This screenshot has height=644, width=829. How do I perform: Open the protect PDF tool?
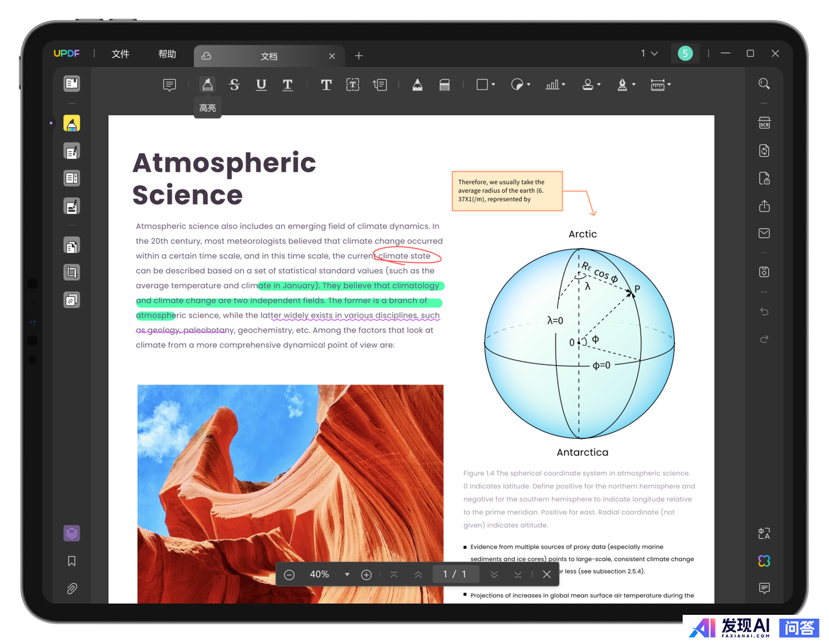click(x=764, y=178)
